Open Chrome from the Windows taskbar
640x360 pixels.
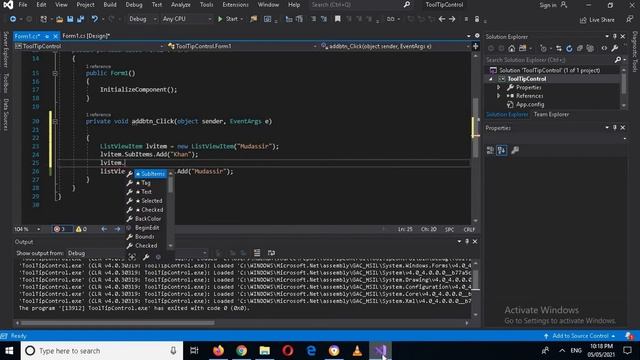241,351
